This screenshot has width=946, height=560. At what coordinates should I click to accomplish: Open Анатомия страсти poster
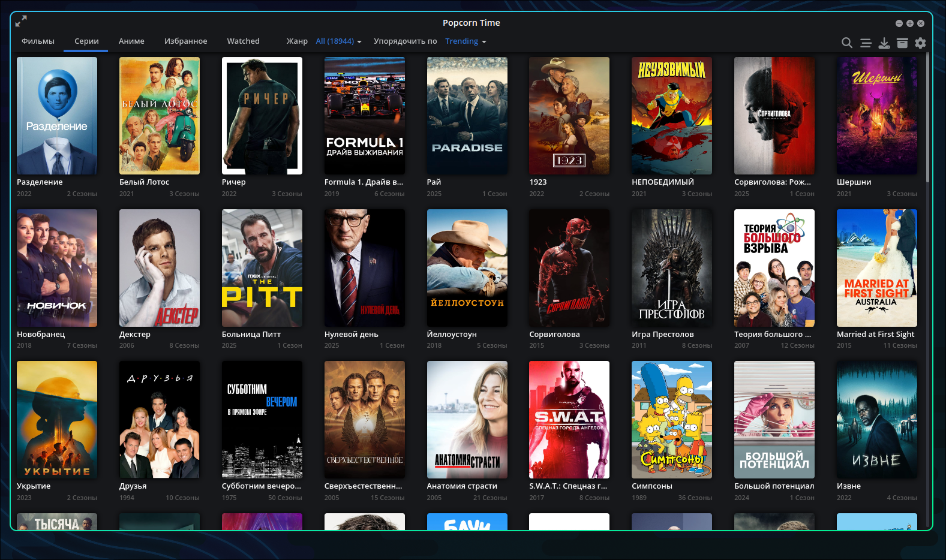point(467,420)
